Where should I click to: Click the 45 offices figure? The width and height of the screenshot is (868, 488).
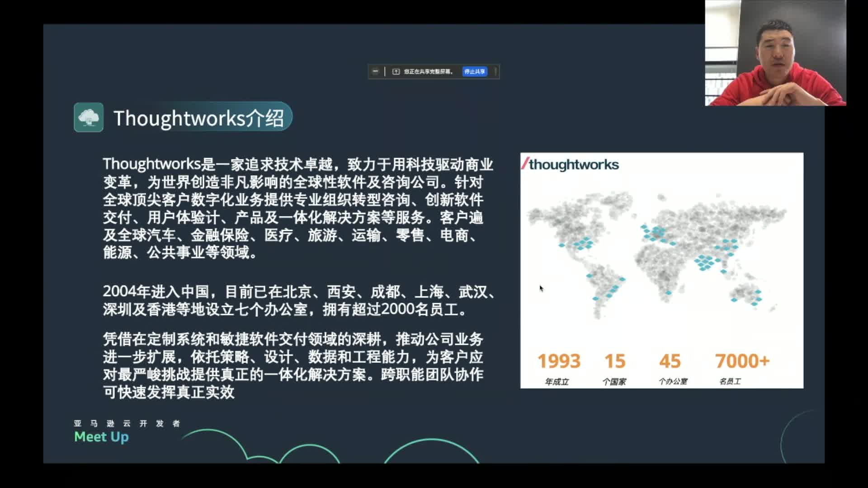click(x=670, y=361)
